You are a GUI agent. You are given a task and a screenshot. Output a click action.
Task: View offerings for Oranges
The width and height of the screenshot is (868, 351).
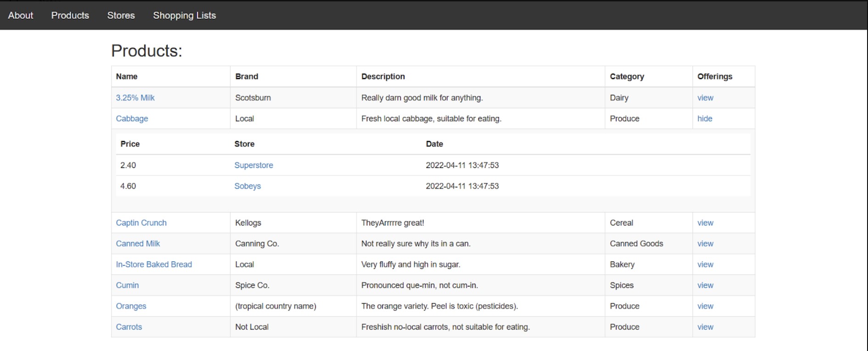[x=706, y=306]
